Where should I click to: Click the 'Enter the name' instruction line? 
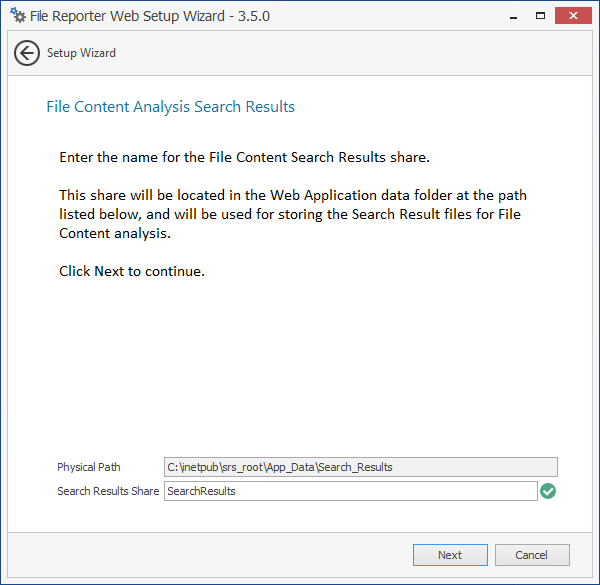click(244, 158)
